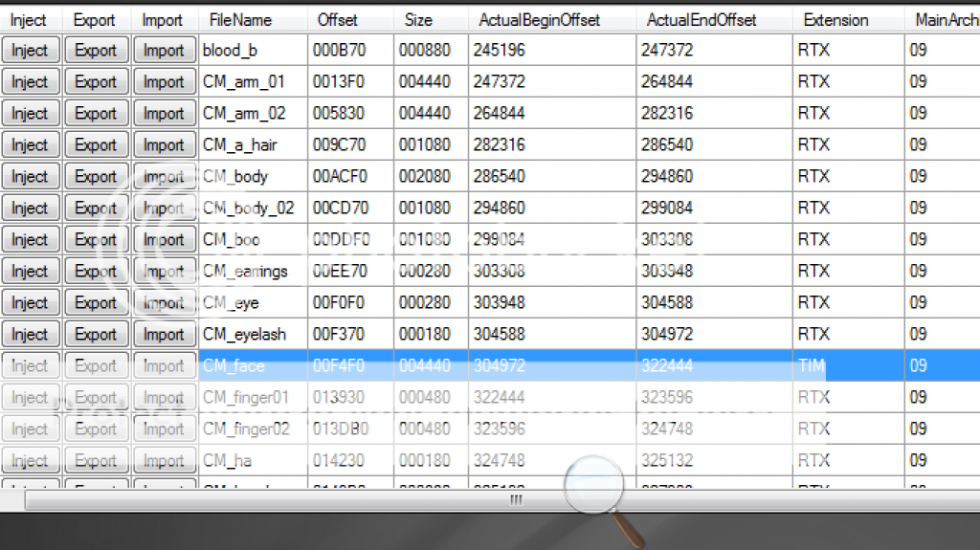This screenshot has width=980, height=550.
Task: Click Import button for blood_b row
Action: (x=165, y=50)
